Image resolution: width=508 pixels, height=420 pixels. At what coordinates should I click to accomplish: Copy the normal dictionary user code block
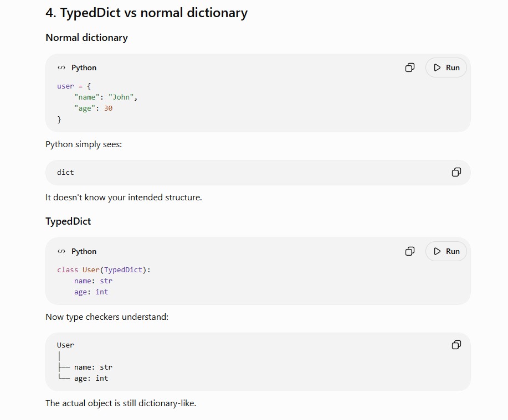click(410, 68)
